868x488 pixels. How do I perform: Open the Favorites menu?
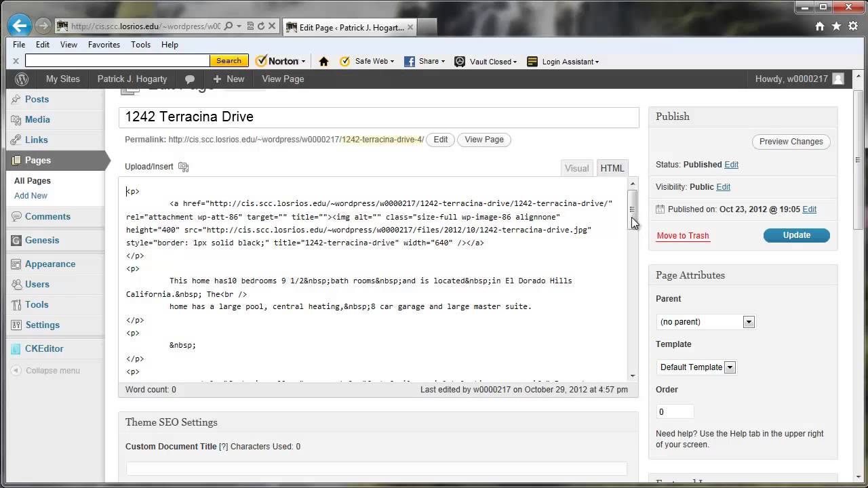(x=104, y=45)
